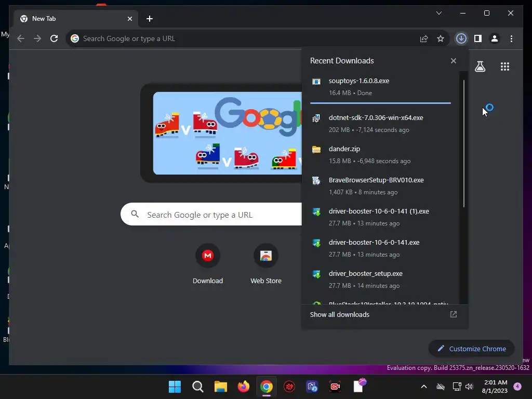Click the Google search box on page
This screenshot has height=399, width=532.
pyautogui.click(x=211, y=215)
